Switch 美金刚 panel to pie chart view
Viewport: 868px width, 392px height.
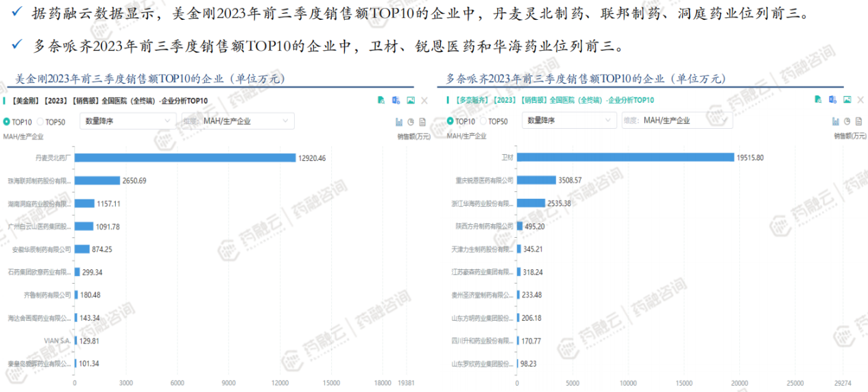(410, 121)
